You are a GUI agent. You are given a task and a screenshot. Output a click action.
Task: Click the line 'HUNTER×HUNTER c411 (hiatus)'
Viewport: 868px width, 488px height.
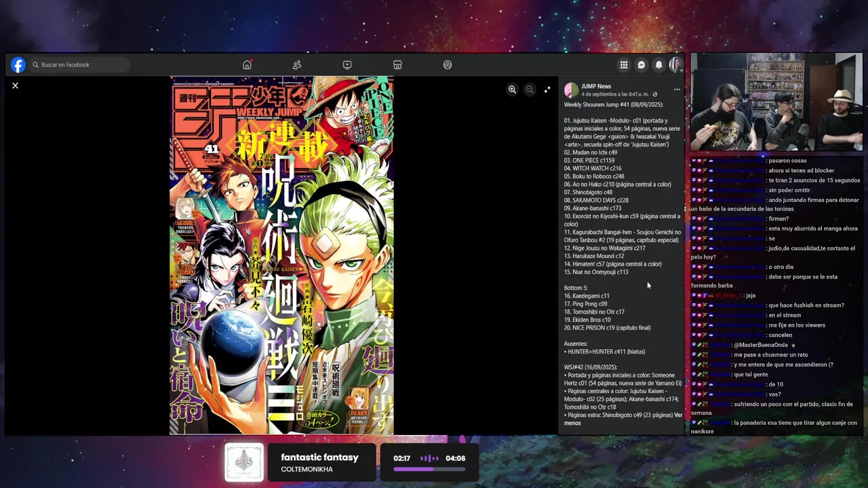(x=604, y=352)
